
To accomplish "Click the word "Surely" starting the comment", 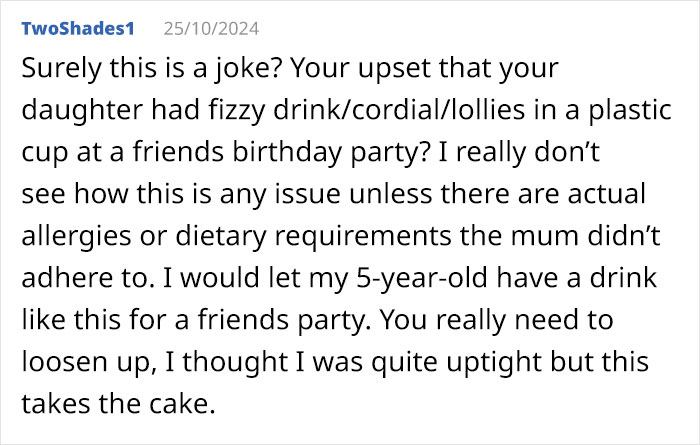I will (53, 71).
